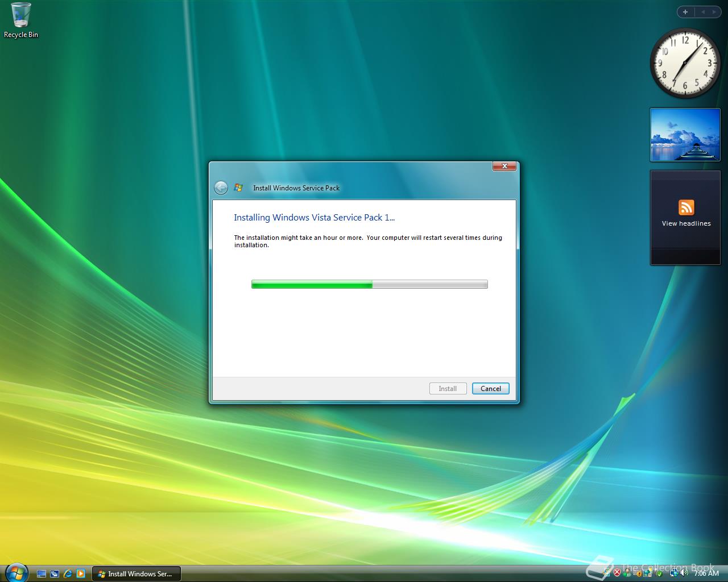Click the right arrow at sidebar top

715,11
